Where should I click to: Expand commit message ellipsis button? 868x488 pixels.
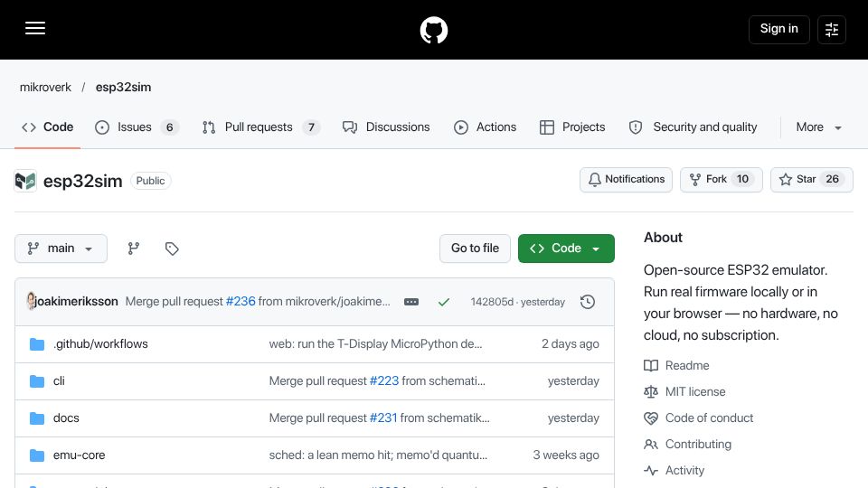411,302
